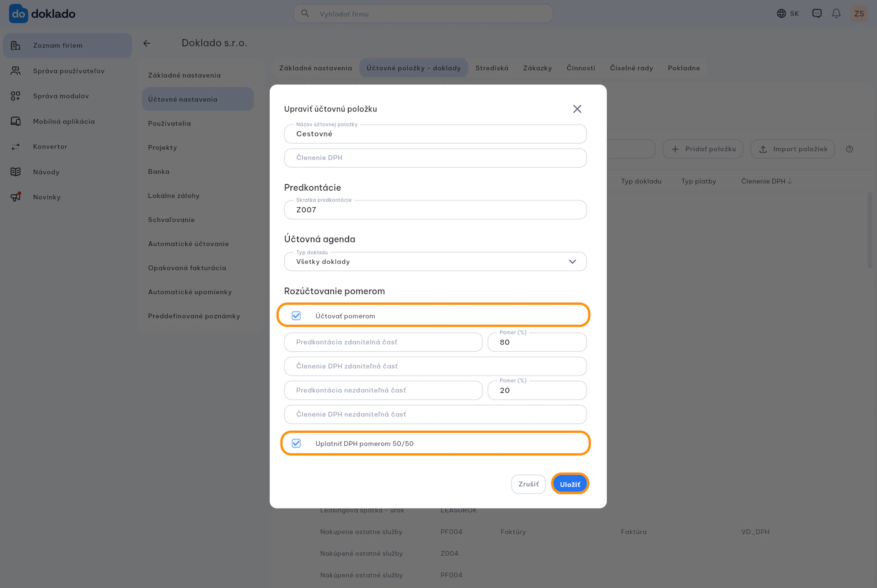This screenshot has height=588, width=877.
Task: Click the Návody book icon
Action: (15, 172)
